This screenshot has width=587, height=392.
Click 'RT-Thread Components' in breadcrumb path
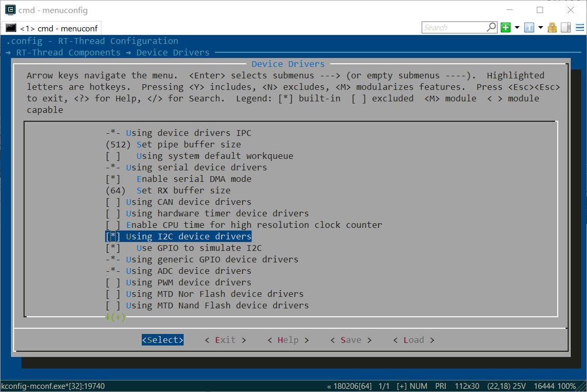pyautogui.click(x=69, y=53)
